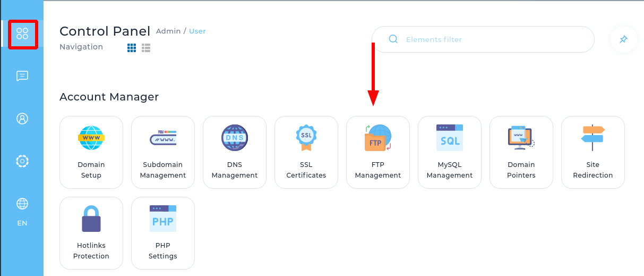Screen dimensions: 644x276
Task: Click the magnifier search icon
Action: (393, 39)
